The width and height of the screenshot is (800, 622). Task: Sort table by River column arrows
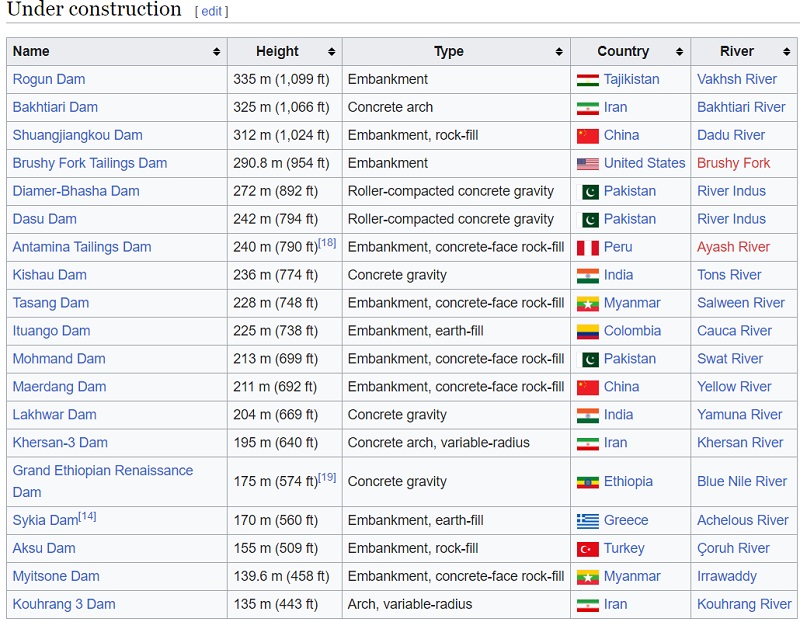(x=787, y=52)
